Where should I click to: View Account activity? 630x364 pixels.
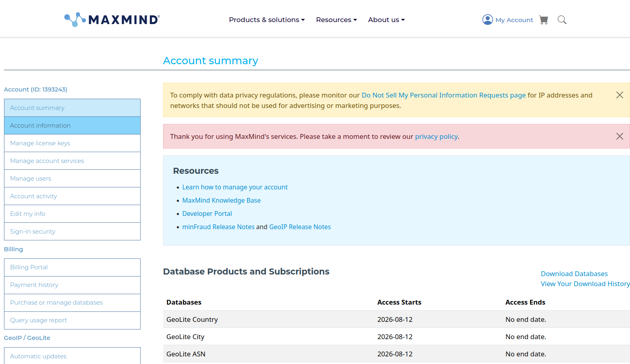click(x=72, y=196)
